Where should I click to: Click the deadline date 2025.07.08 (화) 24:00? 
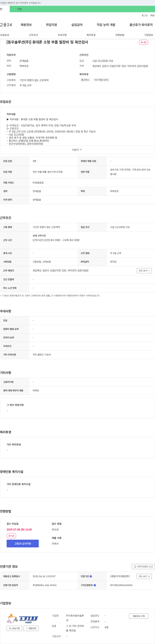(x=19, y=530)
